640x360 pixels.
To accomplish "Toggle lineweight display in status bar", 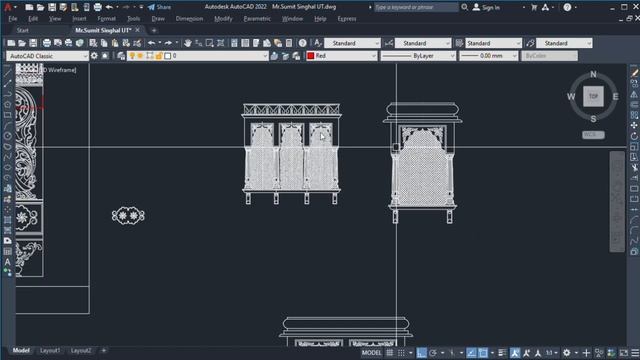I will (502, 353).
